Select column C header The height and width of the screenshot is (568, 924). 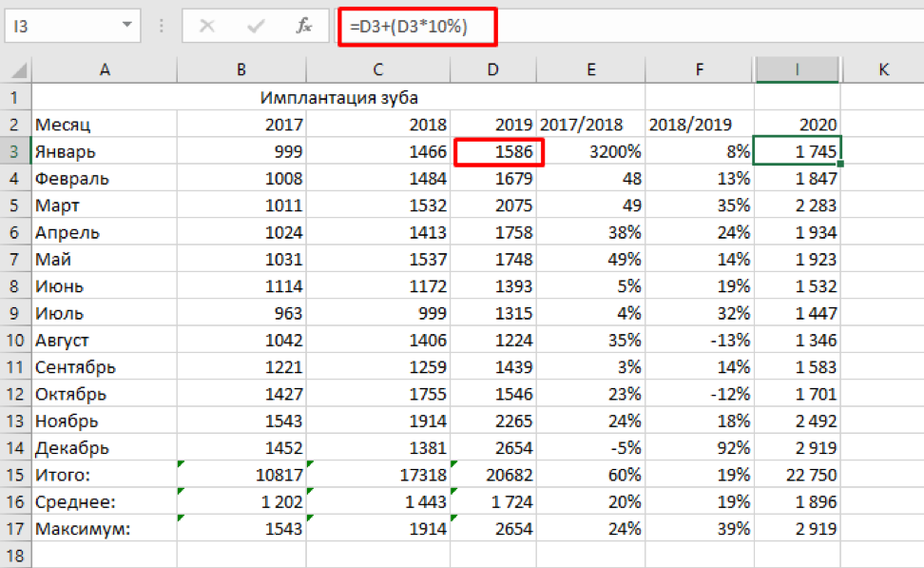(x=378, y=69)
